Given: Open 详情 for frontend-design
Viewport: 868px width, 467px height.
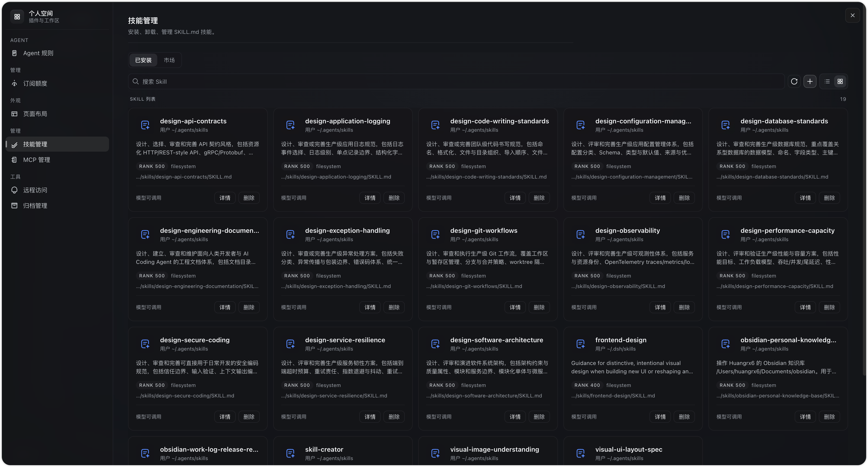Looking at the screenshot, I should [660, 417].
